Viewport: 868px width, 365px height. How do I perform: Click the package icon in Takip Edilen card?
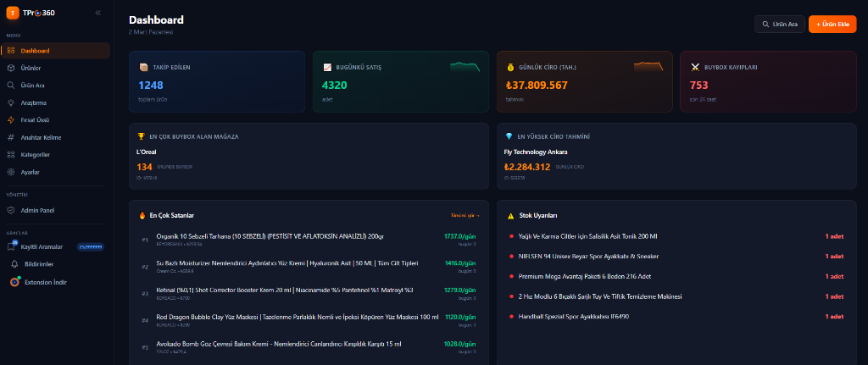coord(143,68)
